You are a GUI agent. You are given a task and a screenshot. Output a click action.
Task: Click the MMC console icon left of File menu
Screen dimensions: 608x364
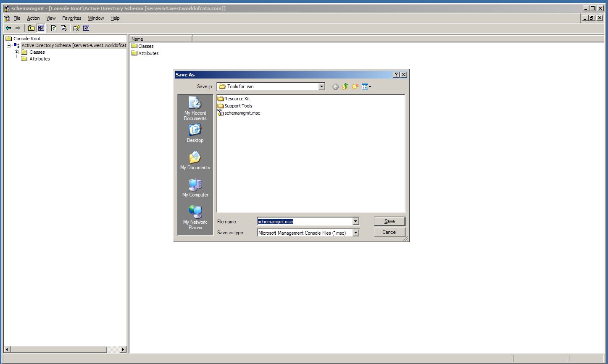pos(7,18)
